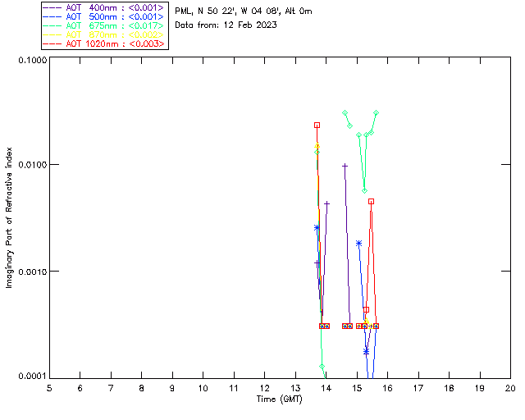Click the red dashed line sample in legend

52,43
